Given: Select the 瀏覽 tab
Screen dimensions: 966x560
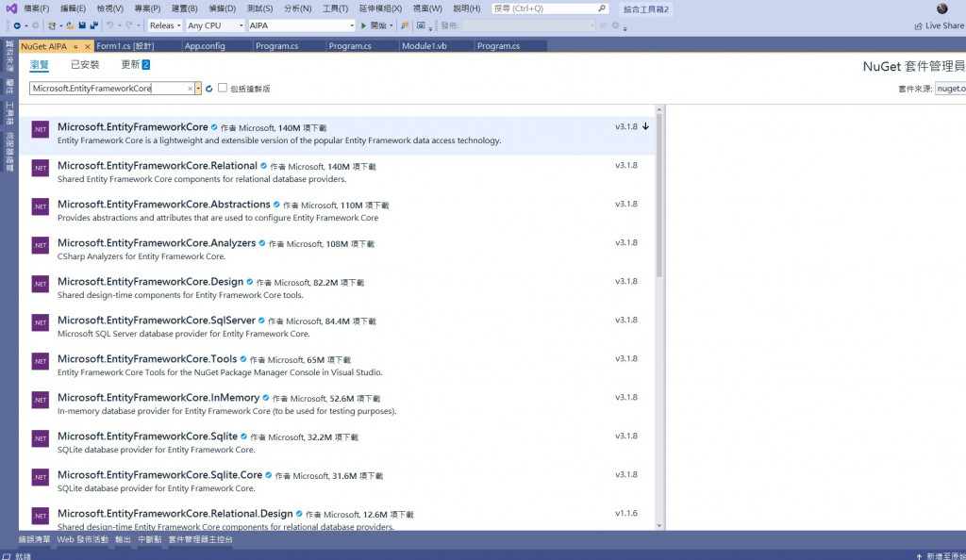Looking at the screenshot, I should pyautogui.click(x=39, y=65).
